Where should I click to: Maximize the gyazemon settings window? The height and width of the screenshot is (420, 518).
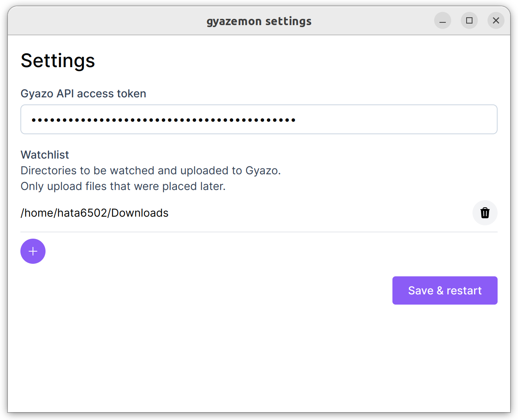point(469,21)
